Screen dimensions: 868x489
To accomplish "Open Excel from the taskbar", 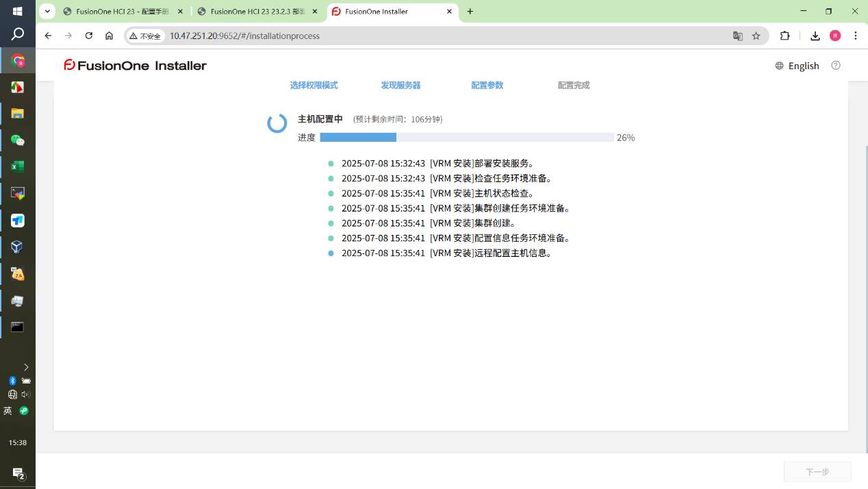I will click(x=18, y=166).
